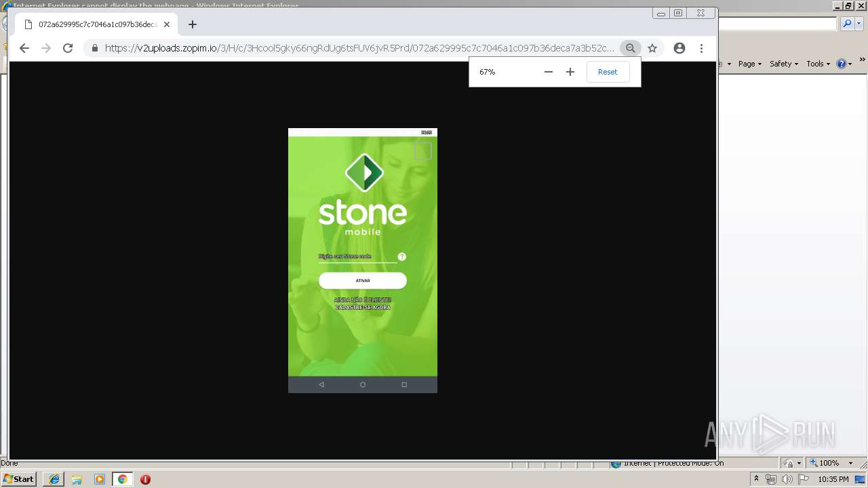The width and height of the screenshot is (868, 488).
Task: Bookmark this page with the star icon
Action: click(x=652, y=48)
